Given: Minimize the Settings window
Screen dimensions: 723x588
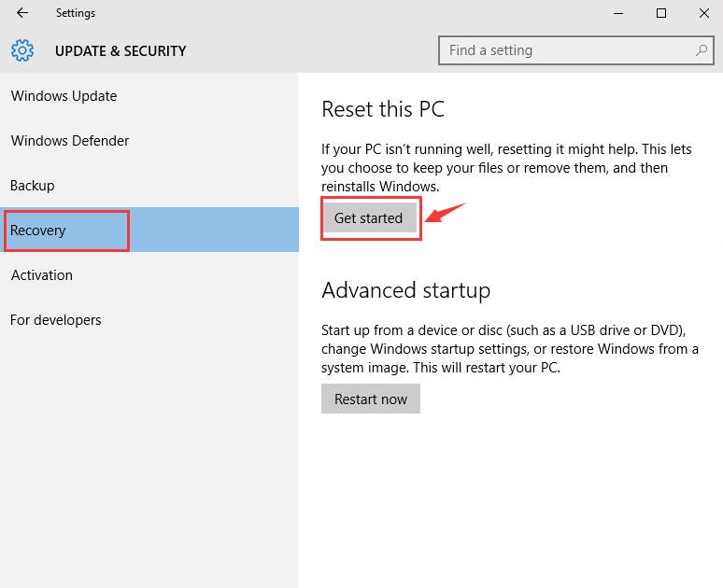Looking at the screenshot, I should click(x=618, y=13).
